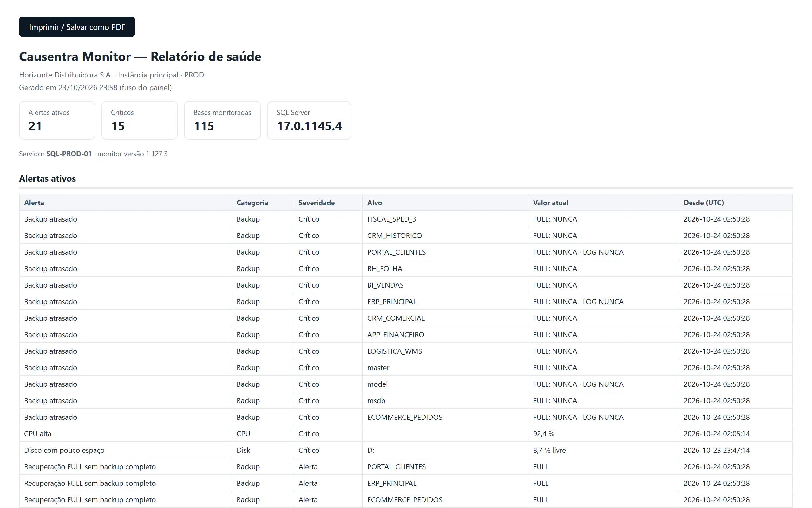The width and height of the screenshot is (812, 508).
Task: Click the Alertas ativos section heading
Action: tap(47, 178)
